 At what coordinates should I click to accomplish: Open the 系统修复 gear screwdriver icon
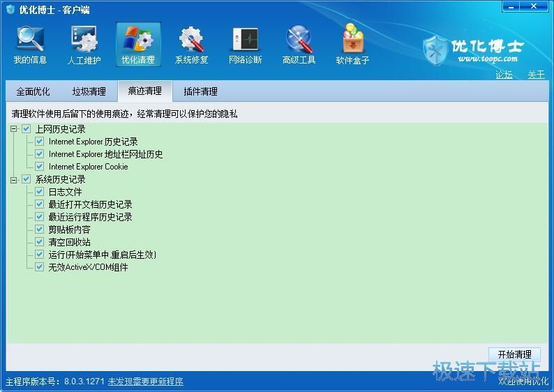coord(191,39)
